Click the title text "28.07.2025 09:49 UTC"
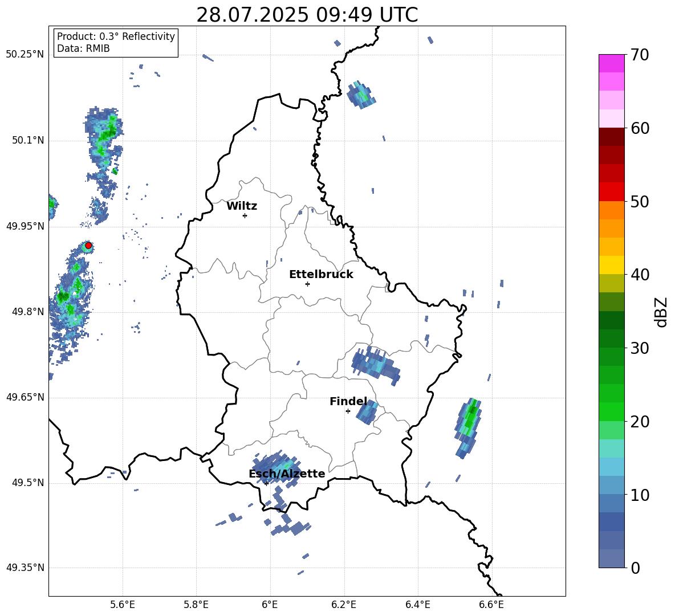Image resolution: width=675 pixels, height=616 pixels. 307,15
